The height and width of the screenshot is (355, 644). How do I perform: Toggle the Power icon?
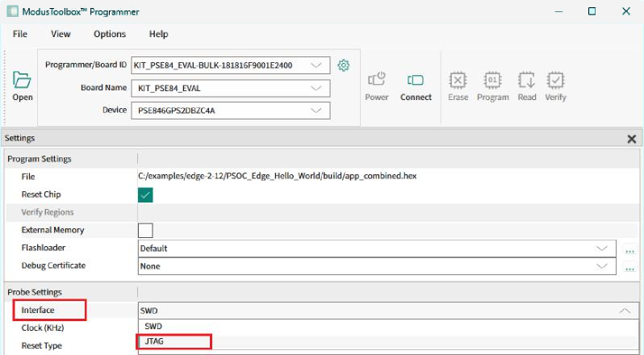[377, 86]
